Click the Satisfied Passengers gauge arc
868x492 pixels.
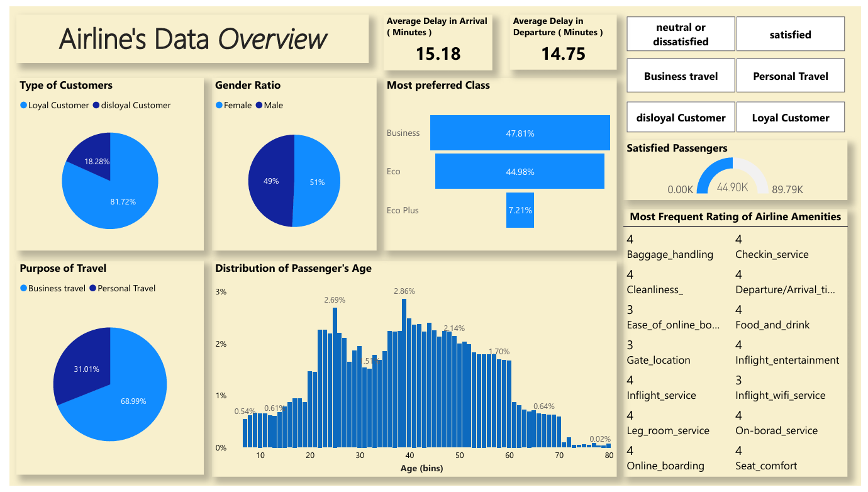(710, 170)
